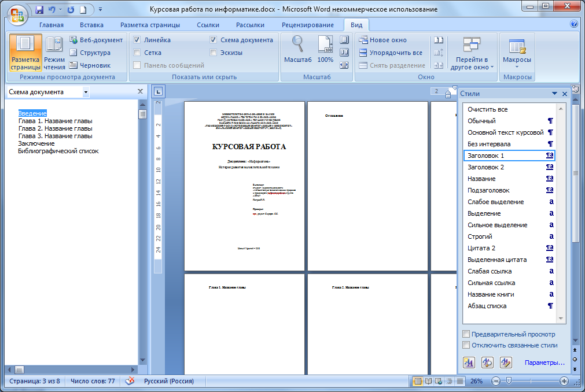
Task: Open the Вставка tab
Action: click(x=91, y=25)
